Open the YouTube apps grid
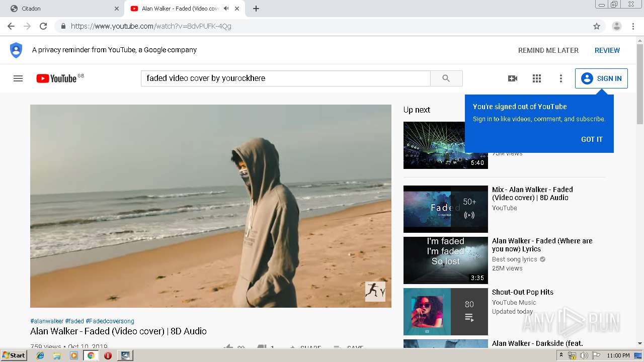 tap(537, 78)
